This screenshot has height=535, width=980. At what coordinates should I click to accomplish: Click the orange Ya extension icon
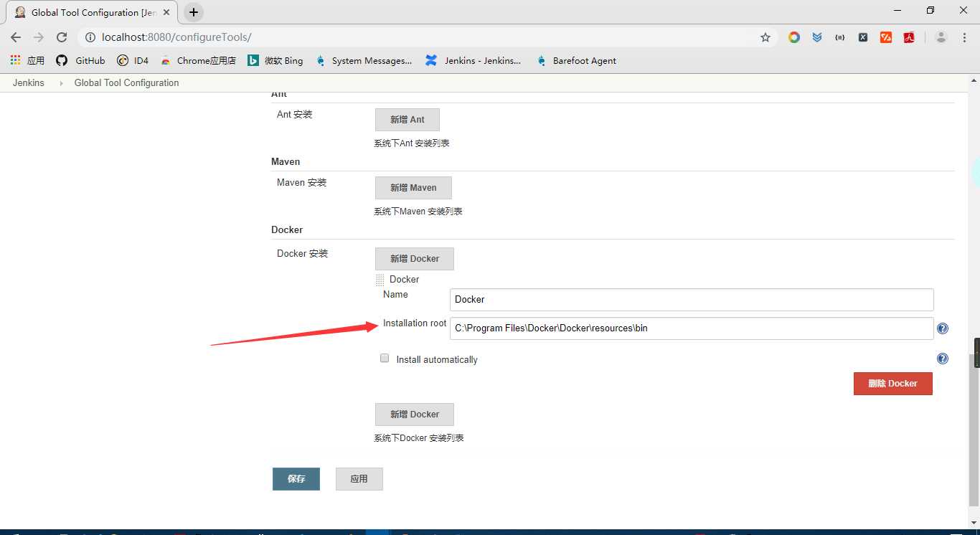[886, 37]
